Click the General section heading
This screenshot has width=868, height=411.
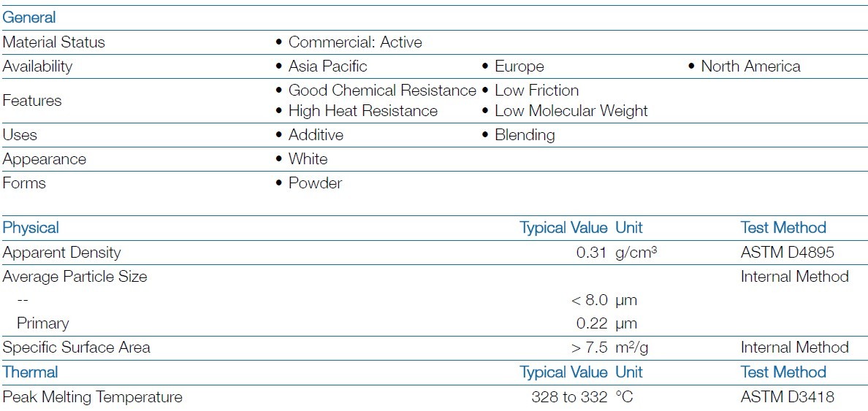[x=29, y=18]
